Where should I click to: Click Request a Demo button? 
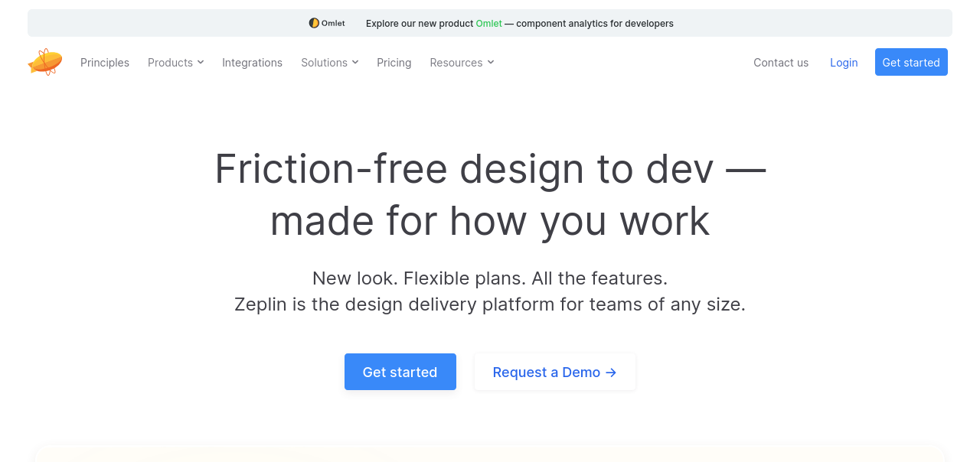coord(555,372)
